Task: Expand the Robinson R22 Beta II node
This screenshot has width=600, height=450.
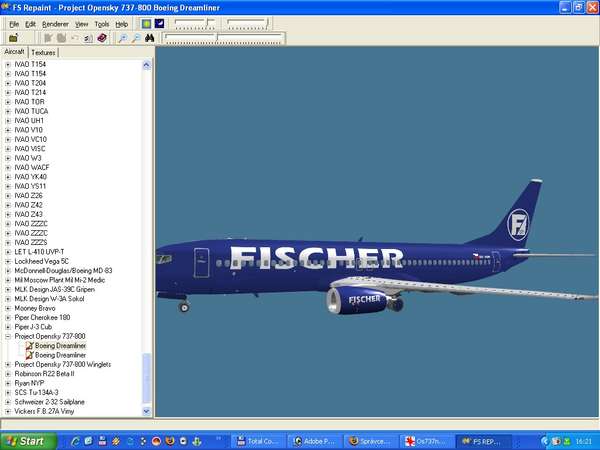Action: (8, 374)
